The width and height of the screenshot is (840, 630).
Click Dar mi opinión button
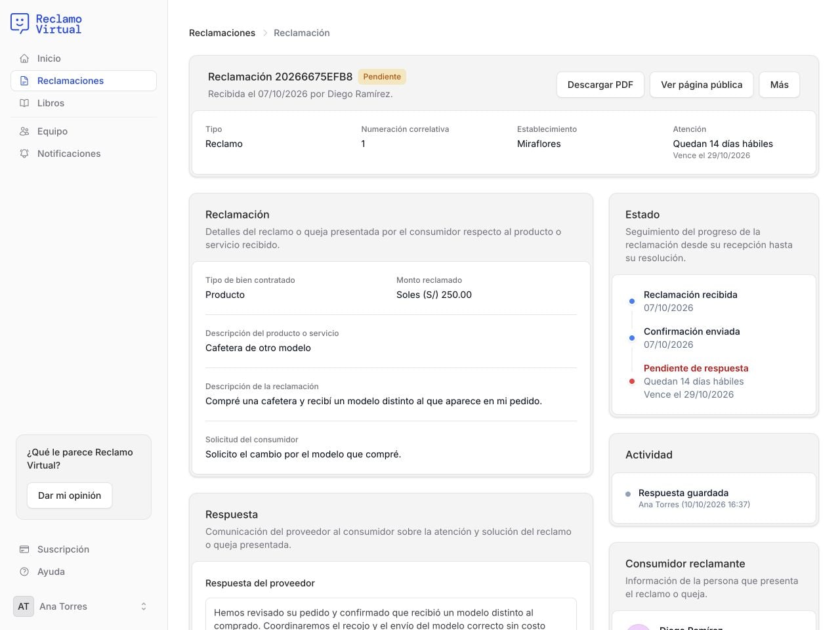click(x=70, y=495)
